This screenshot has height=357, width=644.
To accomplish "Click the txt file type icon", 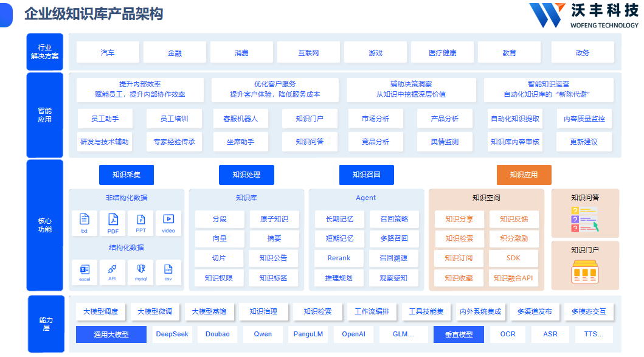I will point(85,220).
